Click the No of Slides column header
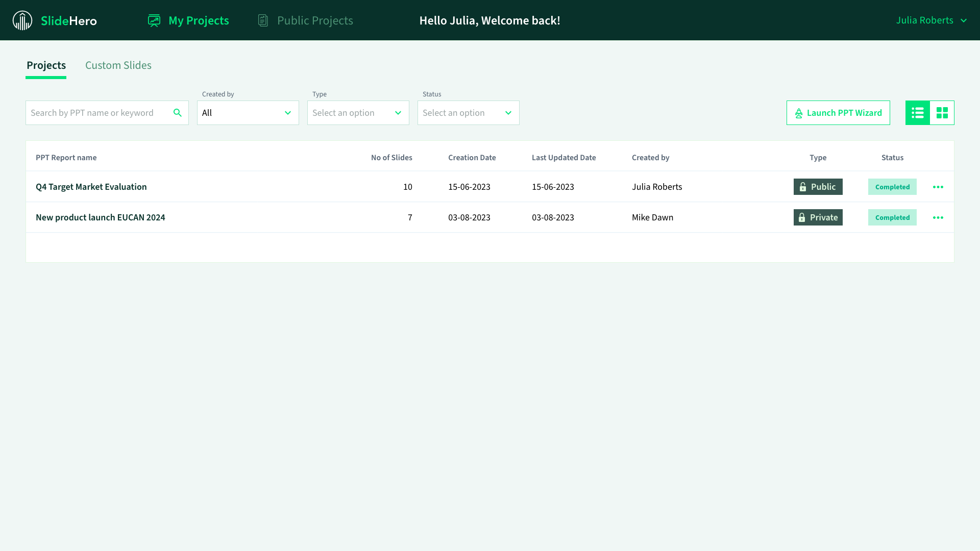This screenshot has height=551, width=980. pos(391,158)
